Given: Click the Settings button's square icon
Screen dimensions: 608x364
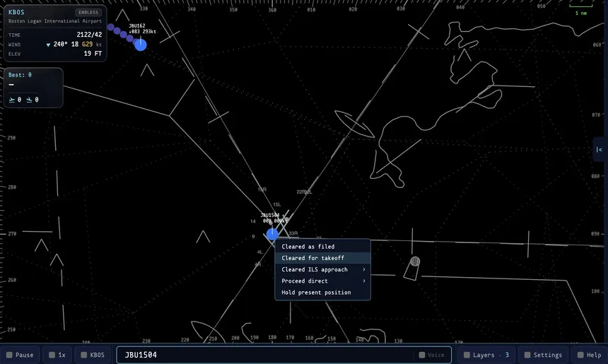Looking at the screenshot, I should pos(527,355).
